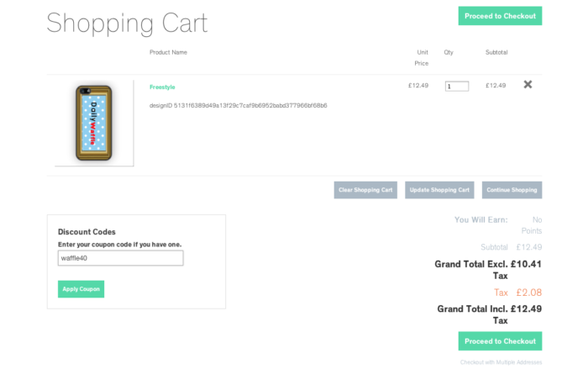Open the Freestyle product link
588x369 pixels.
(x=162, y=87)
